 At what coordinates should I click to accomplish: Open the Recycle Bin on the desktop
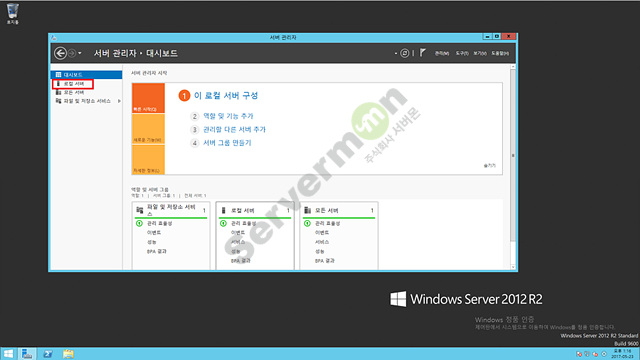pos(13,13)
